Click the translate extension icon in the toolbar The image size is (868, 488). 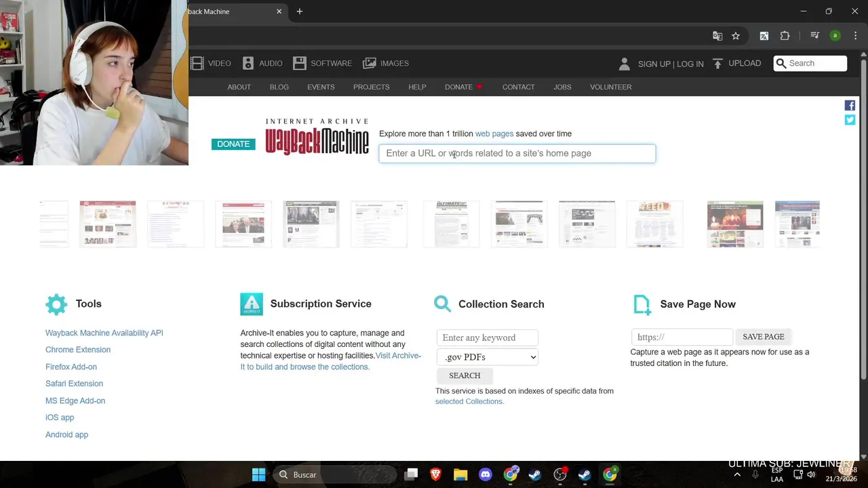(764, 36)
